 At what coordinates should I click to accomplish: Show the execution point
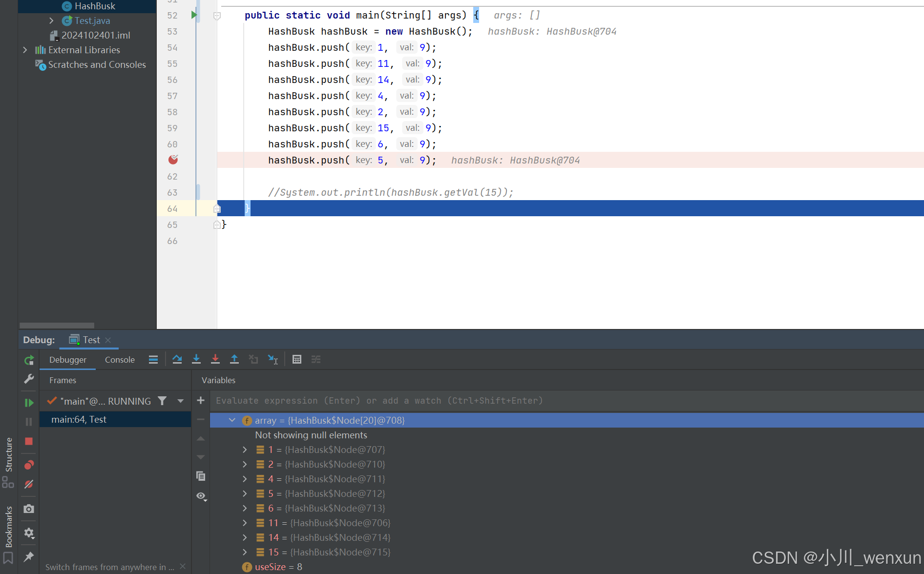[153, 360]
